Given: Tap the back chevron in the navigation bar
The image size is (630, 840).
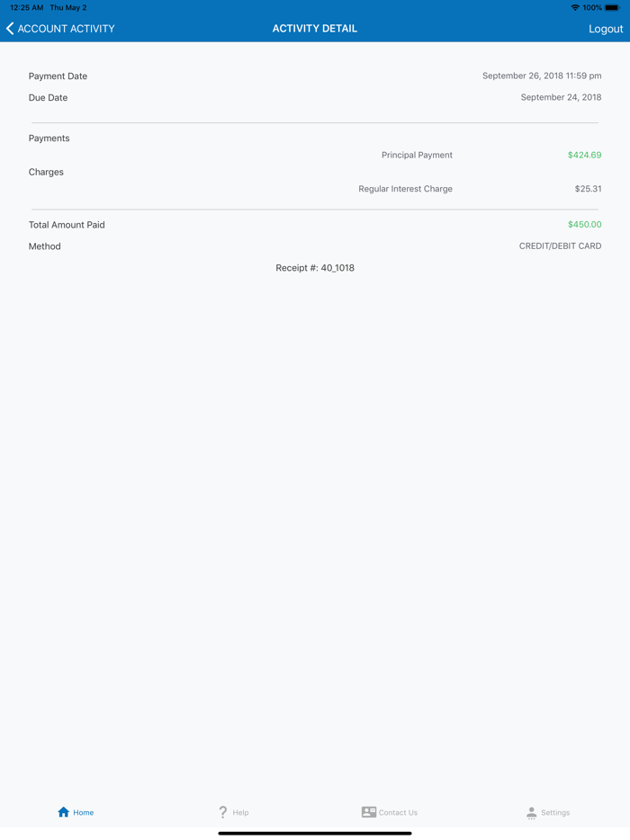Looking at the screenshot, I should tap(10, 28).
